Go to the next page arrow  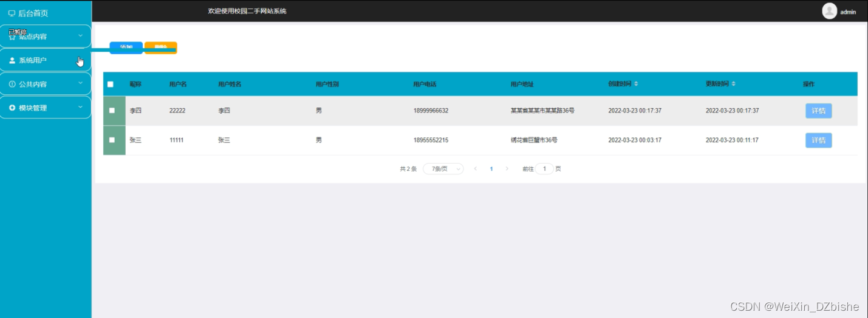507,168
